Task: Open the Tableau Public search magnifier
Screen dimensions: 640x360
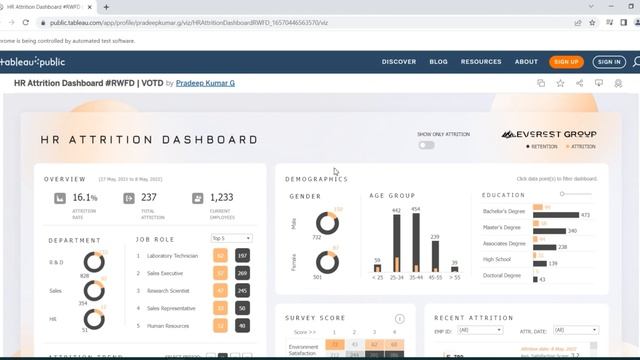Action: 636,62
